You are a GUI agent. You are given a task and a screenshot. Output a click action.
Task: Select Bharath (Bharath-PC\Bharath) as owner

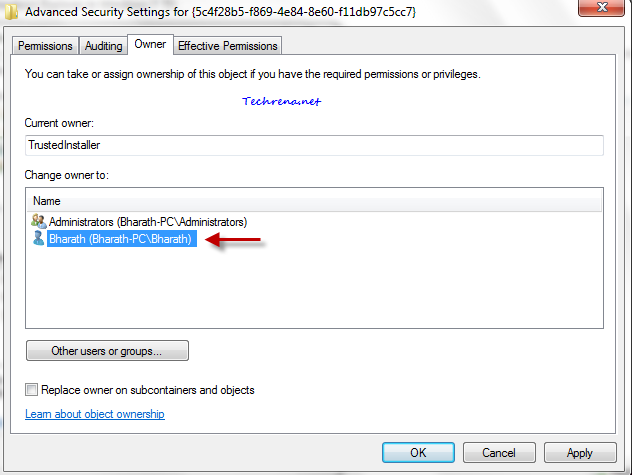[x=120, y=239]
